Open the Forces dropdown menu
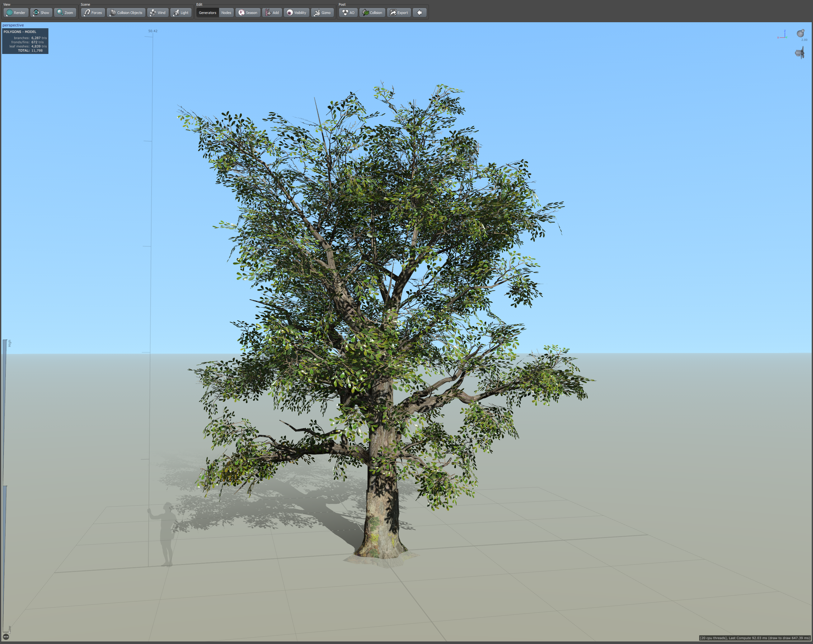Image resolution: width=813 pixels, height=644 pixels. [x=93, y=12]
